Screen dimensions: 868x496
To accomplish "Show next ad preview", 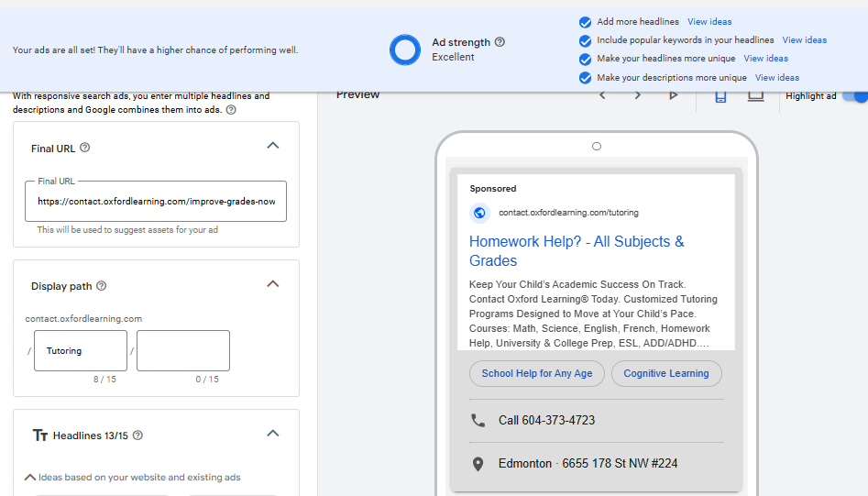I will coord(638,95).
